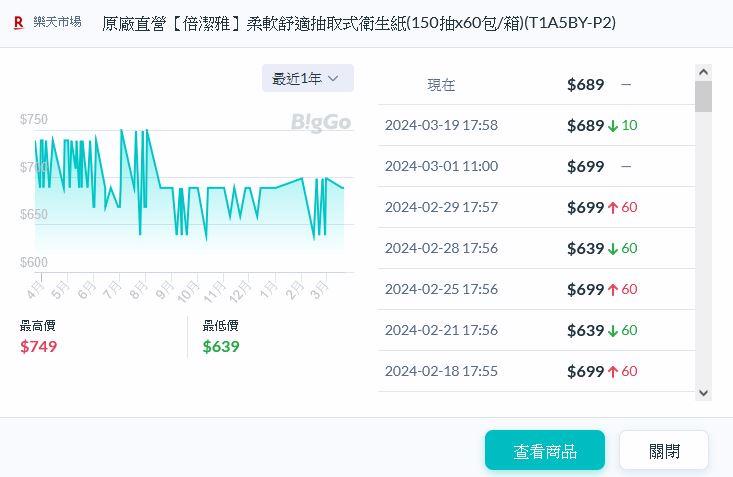Open the 最近1年 time range dropdown
This screenshot has width=733, height=477.
coord(307,78)
